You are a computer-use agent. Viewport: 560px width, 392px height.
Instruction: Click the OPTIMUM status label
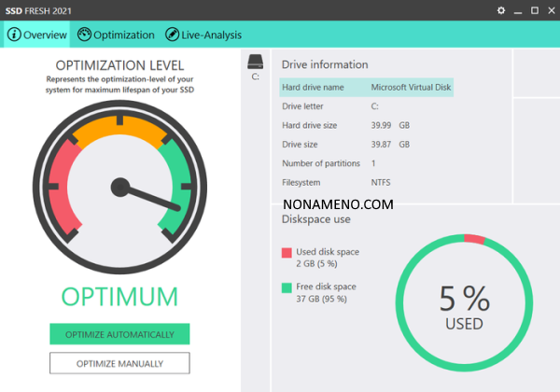point(119,297)
